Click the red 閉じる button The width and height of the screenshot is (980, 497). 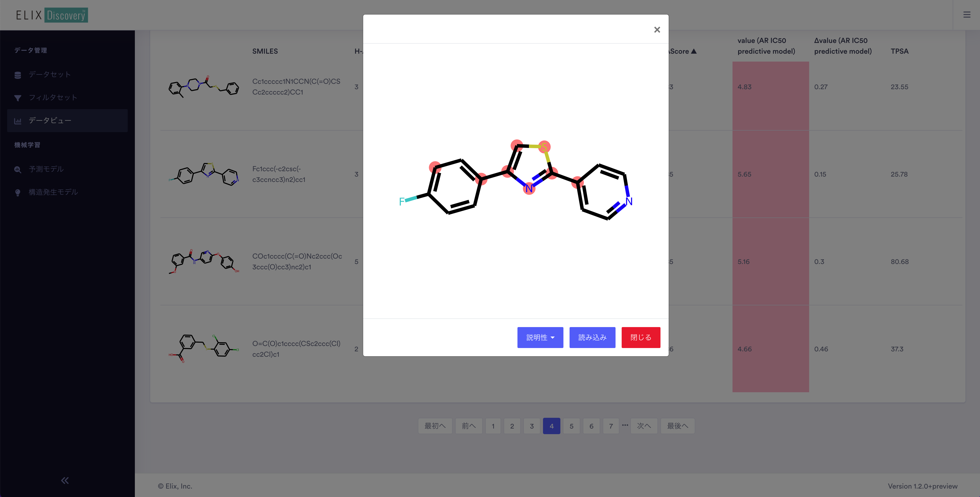[641, 337]
